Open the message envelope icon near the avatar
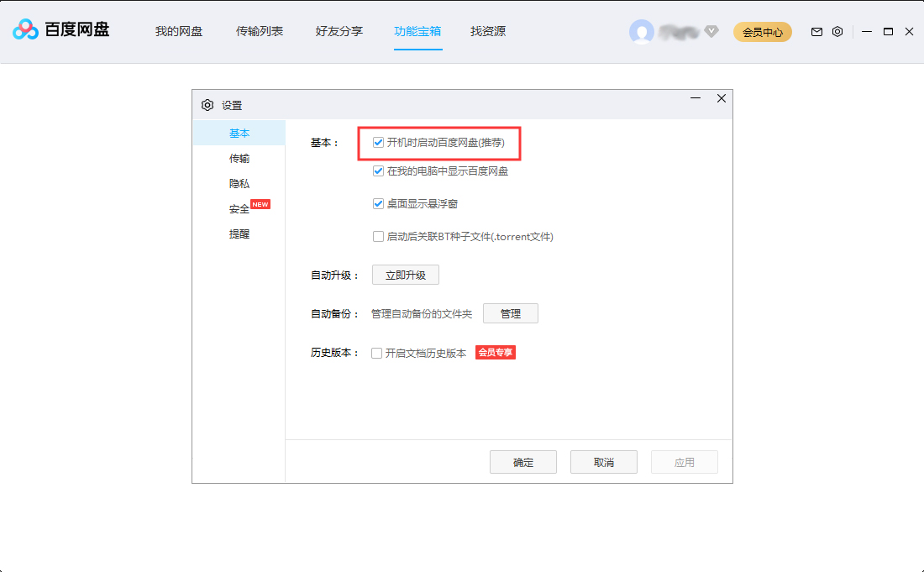Screen dimensions: 924x572 [x=816, y=31]
